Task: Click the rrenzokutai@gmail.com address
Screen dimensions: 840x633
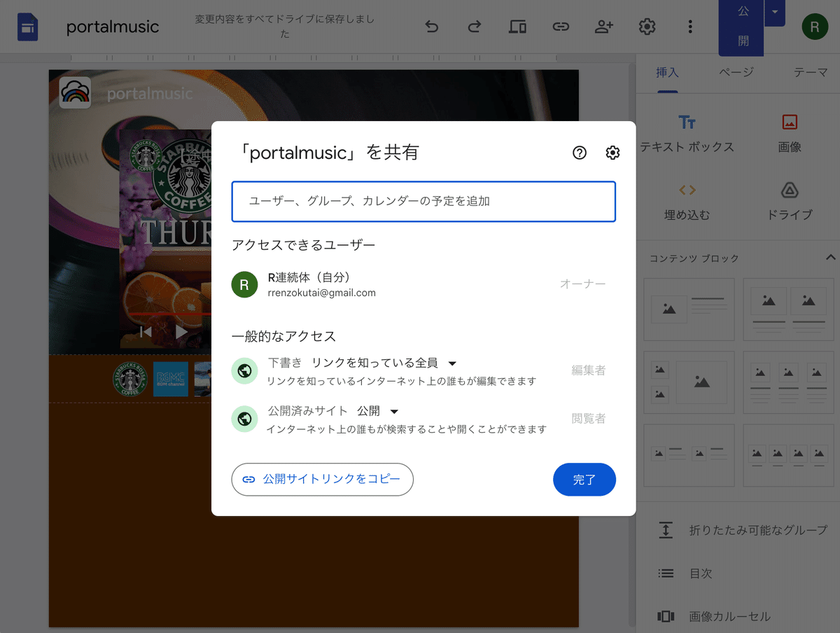Action: pyautogui.click(x=322, y=293)
